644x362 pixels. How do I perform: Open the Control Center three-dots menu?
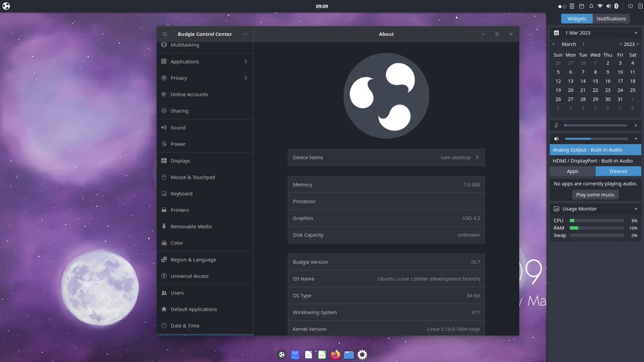pos(245,34)
